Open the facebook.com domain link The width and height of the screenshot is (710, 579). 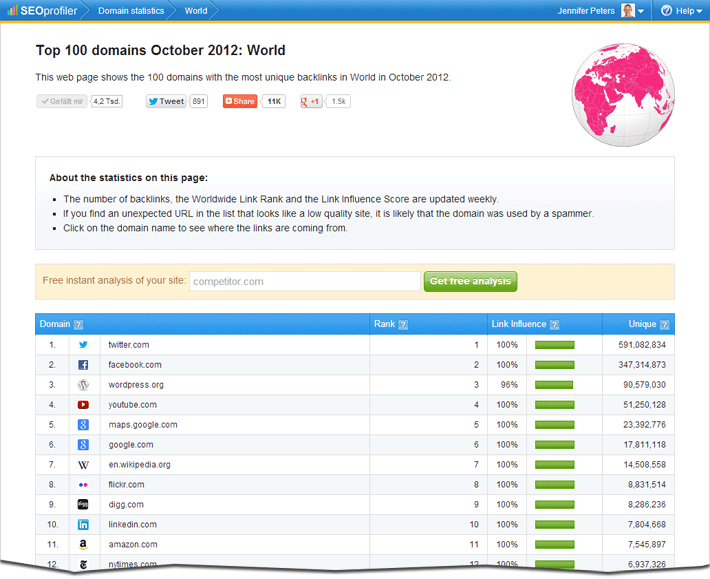point(135,365)
